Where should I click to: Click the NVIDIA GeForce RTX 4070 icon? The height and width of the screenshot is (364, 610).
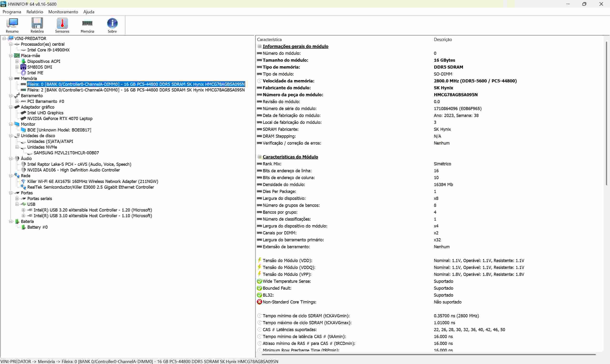23,118
